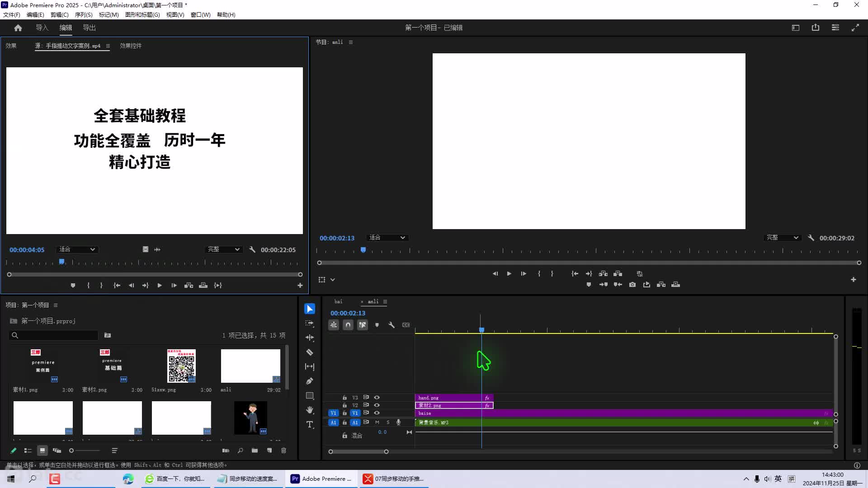Open the 图形和标题(G) menu

click(x=142, y=15)
